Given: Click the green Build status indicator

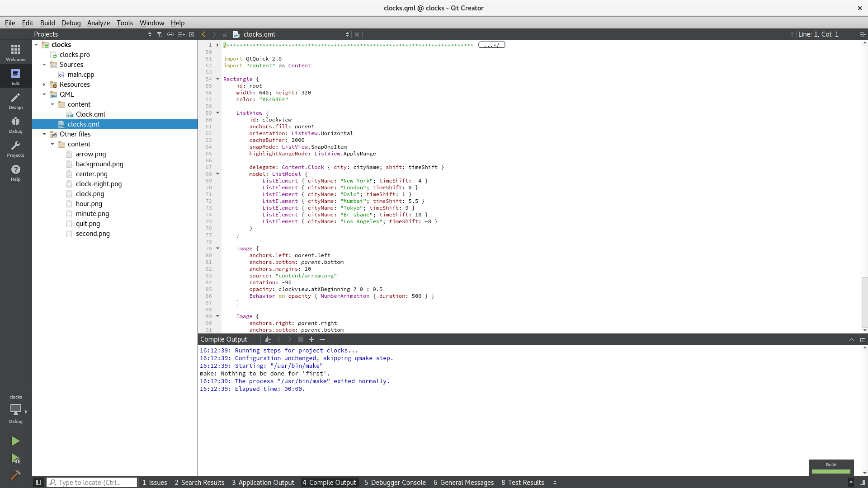Looking at the screenshot, I should point(831,471).
